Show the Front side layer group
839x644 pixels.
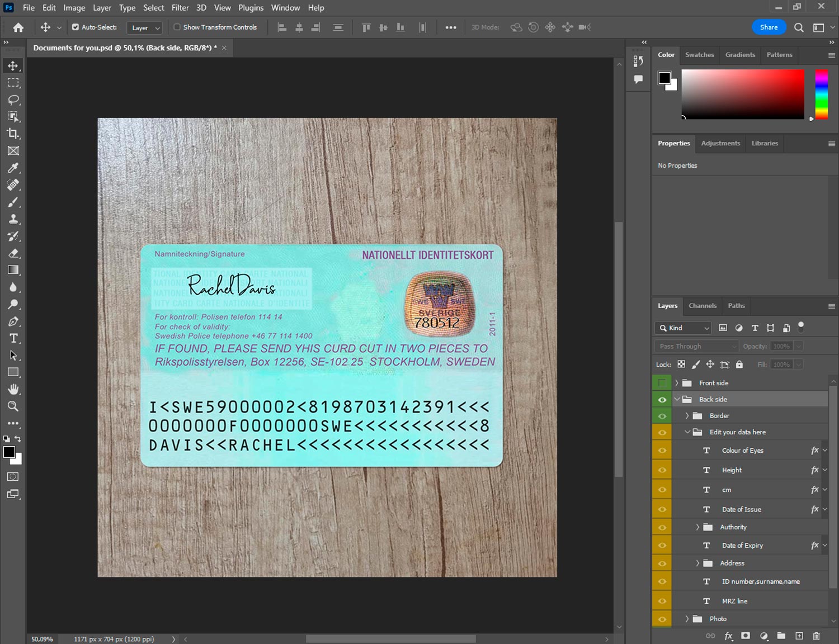pos(662,383)
